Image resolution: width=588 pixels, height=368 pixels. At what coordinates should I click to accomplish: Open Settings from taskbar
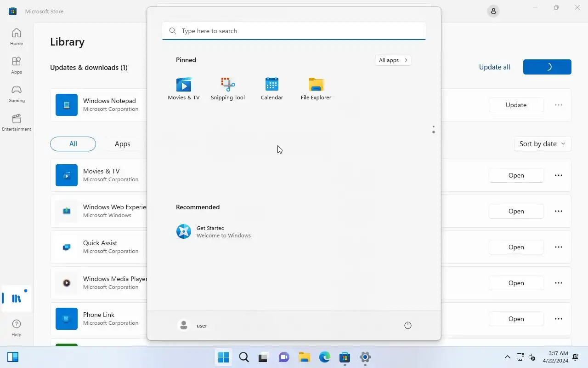(x=365, y=357)
